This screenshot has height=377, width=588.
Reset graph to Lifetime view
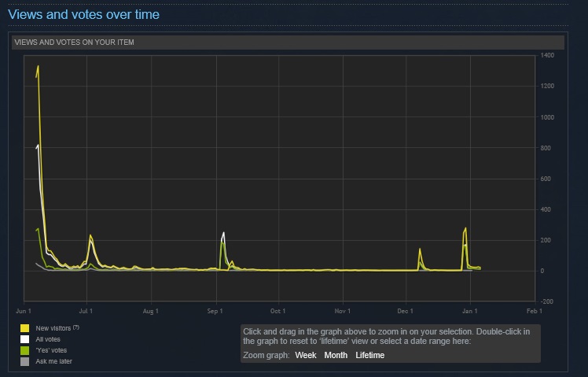369,355
